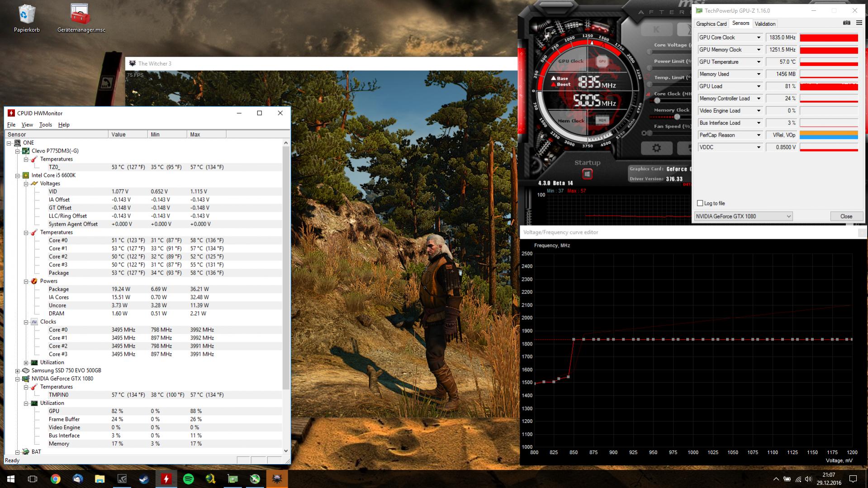
Task: Switch to Graphics Card tab in GPU-Z
Action: coord(711,24)
